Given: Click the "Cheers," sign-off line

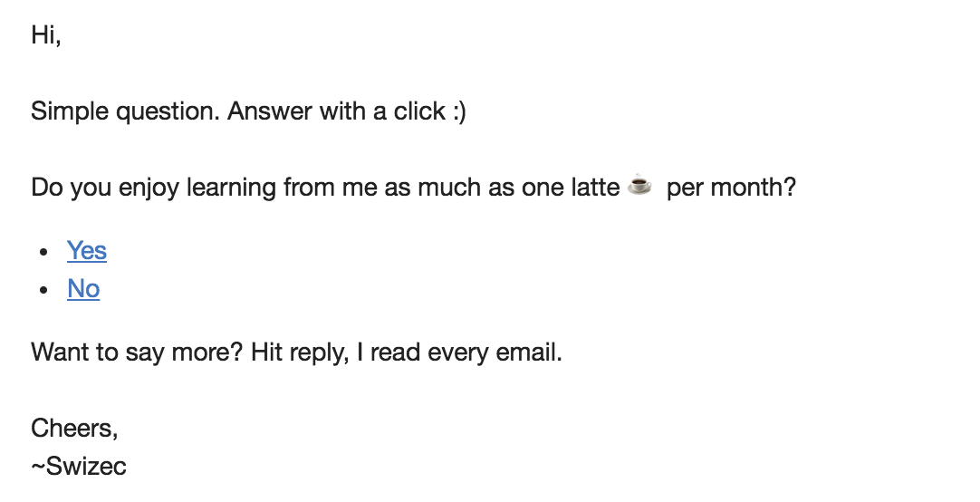Looking at the screenshot, I should (x=74, y=429).
